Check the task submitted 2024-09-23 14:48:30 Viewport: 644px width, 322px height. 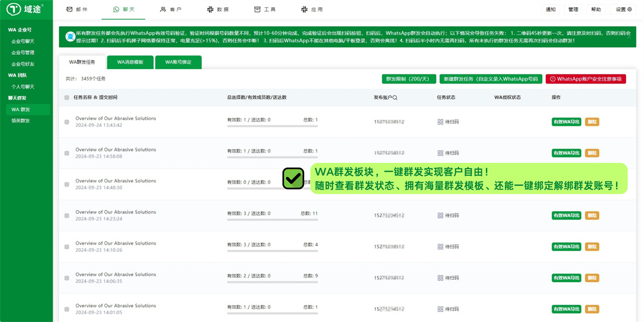[x=67, y=184]
